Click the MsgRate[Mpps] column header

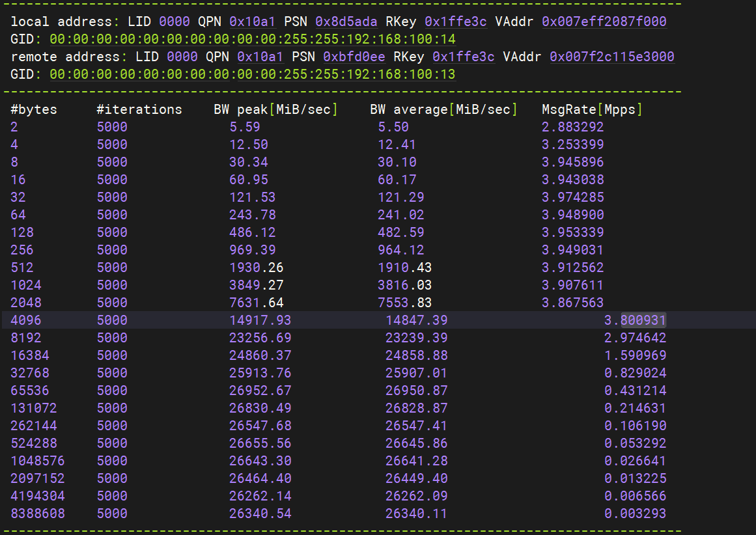point(592,109)
